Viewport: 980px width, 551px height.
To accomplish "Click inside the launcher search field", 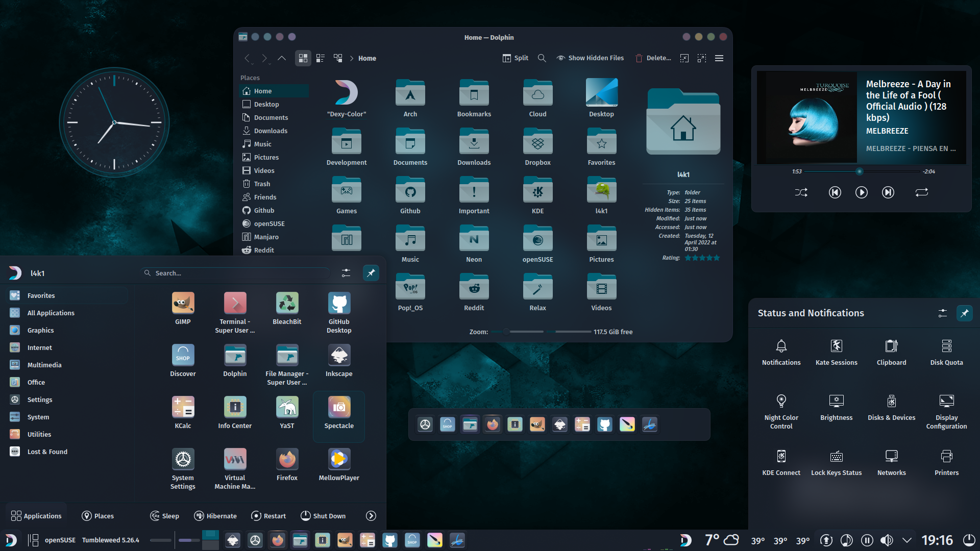I will tap(235, 273).
